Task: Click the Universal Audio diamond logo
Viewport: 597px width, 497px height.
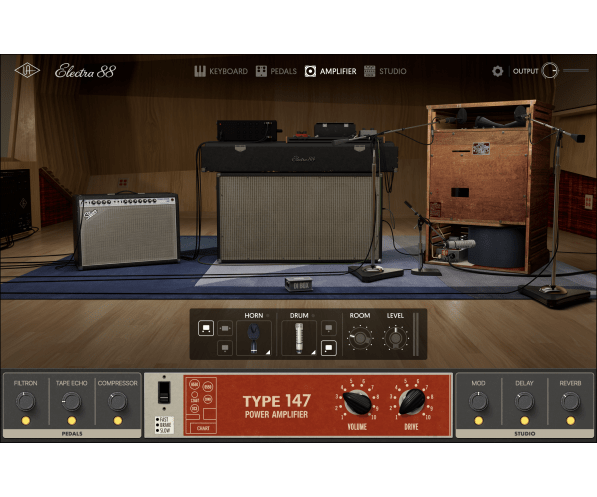Action: pos(27,71)
